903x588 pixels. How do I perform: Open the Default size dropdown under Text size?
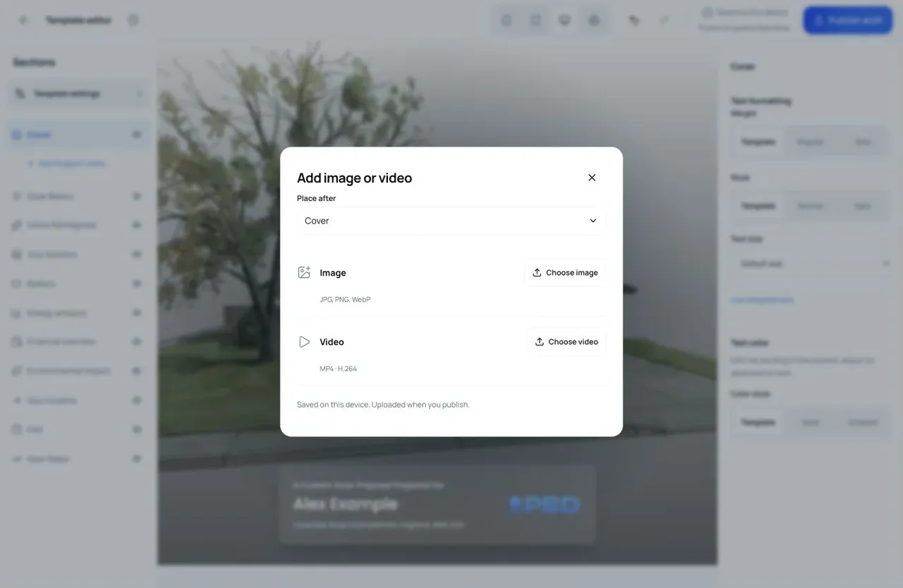[811, 264]
